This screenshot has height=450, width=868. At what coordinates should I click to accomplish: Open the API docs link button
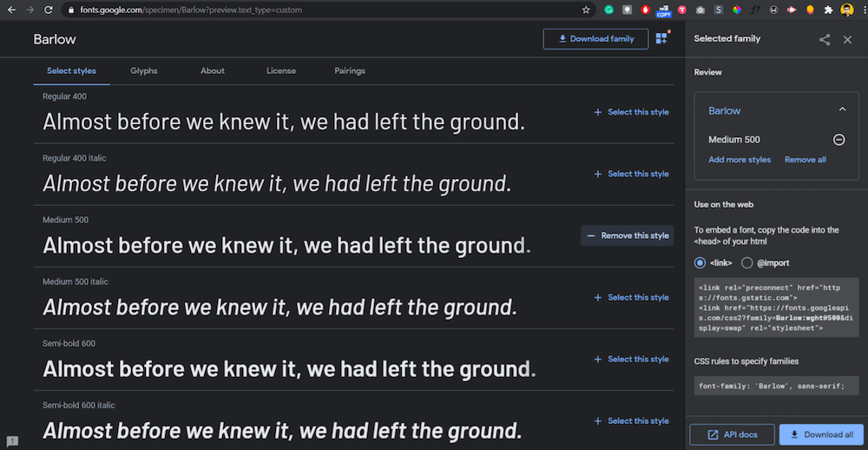[x=730, y=434]
